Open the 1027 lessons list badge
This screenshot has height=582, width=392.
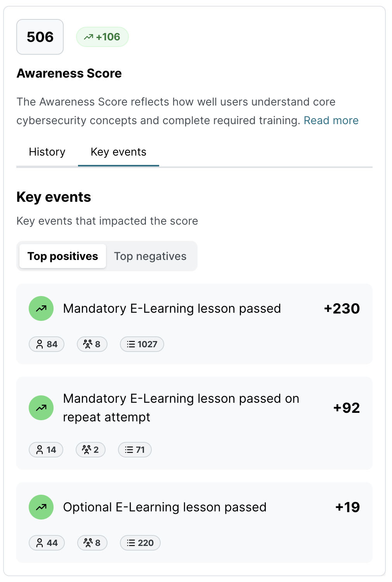point(142,344)
